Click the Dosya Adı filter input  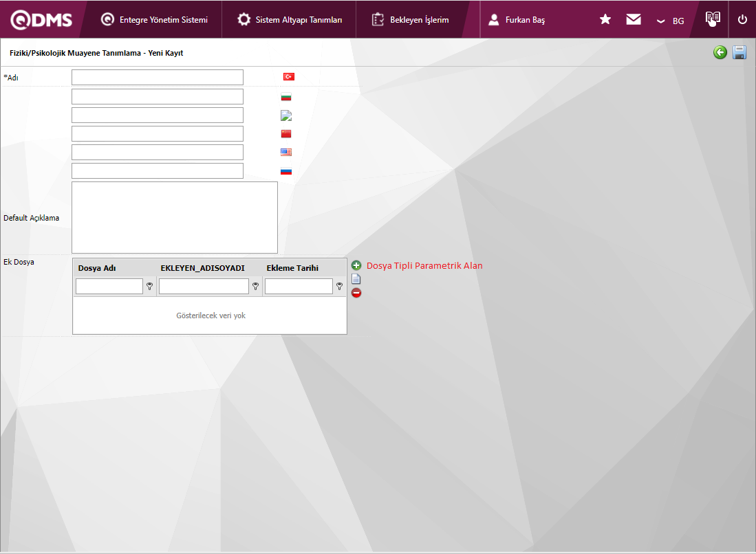[109, 286]
